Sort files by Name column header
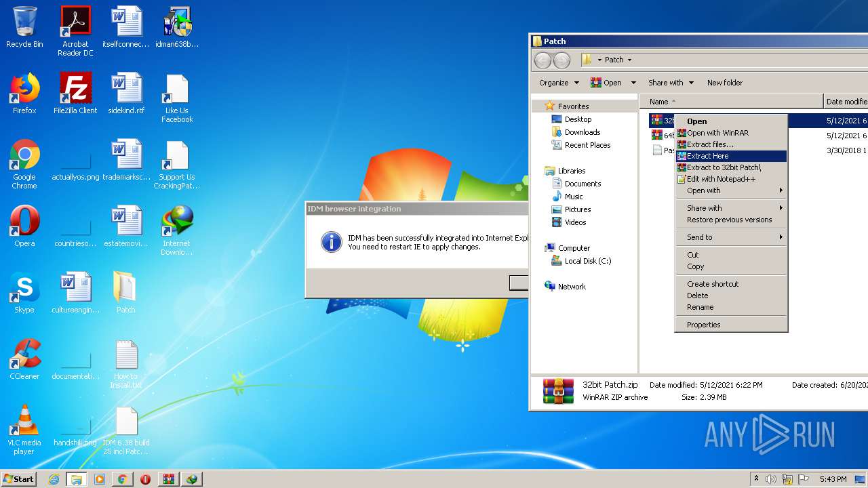 [732, 102]
